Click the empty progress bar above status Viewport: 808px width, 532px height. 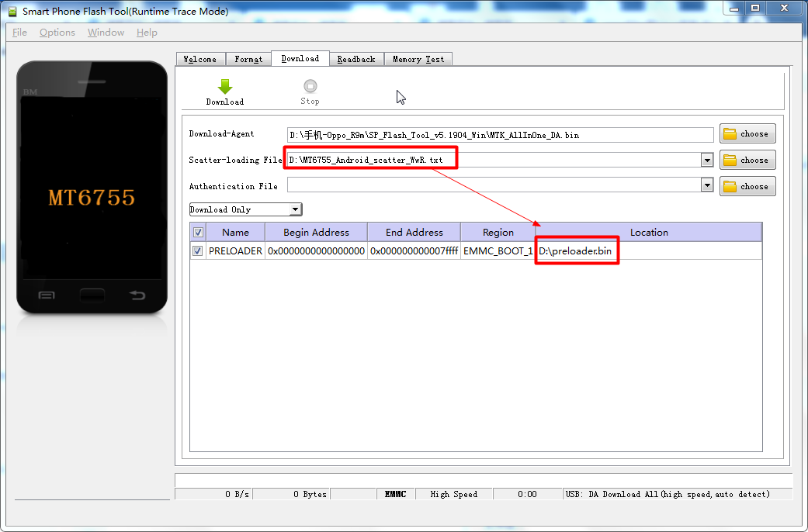484,480
